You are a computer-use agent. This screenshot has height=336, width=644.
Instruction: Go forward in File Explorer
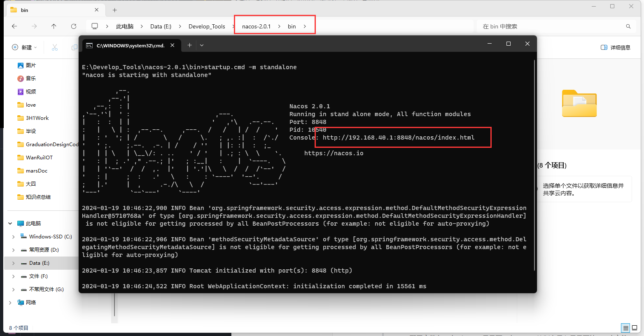[34, 26]
